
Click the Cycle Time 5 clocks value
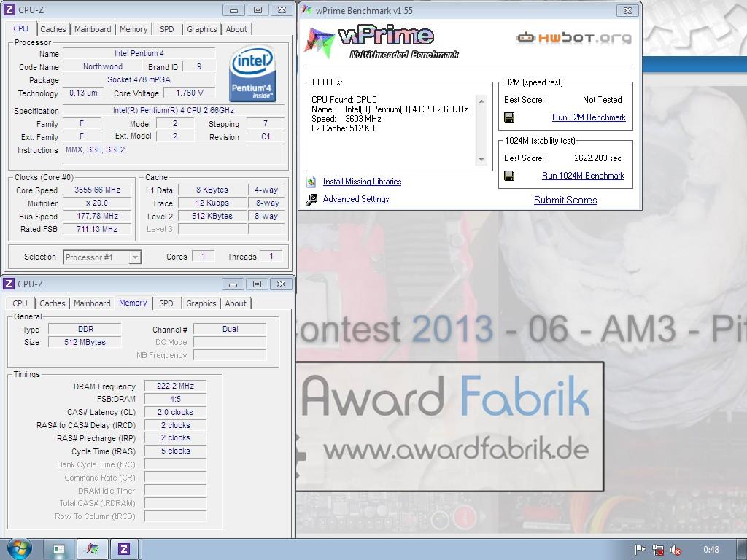(x=175, y=451)
